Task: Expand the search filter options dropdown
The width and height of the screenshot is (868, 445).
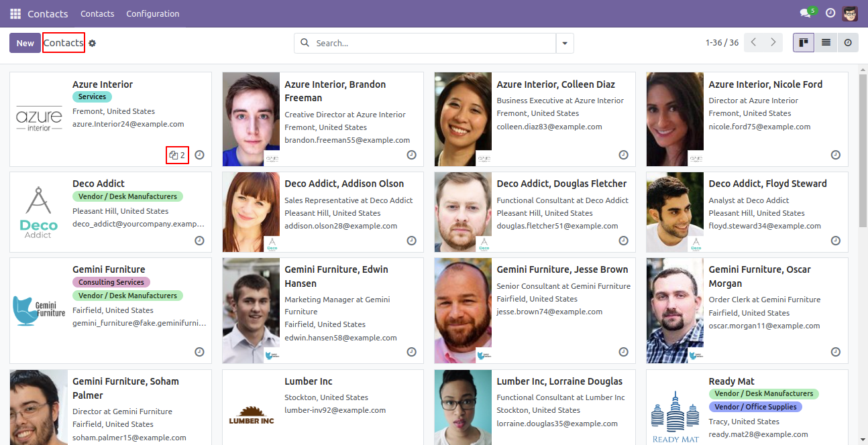Action: coord(565,43)
